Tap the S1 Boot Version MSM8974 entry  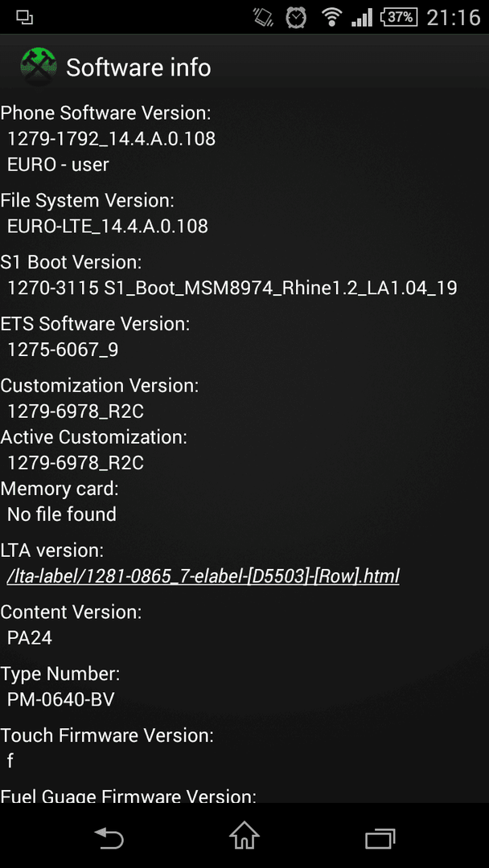(x=232, y=288)
